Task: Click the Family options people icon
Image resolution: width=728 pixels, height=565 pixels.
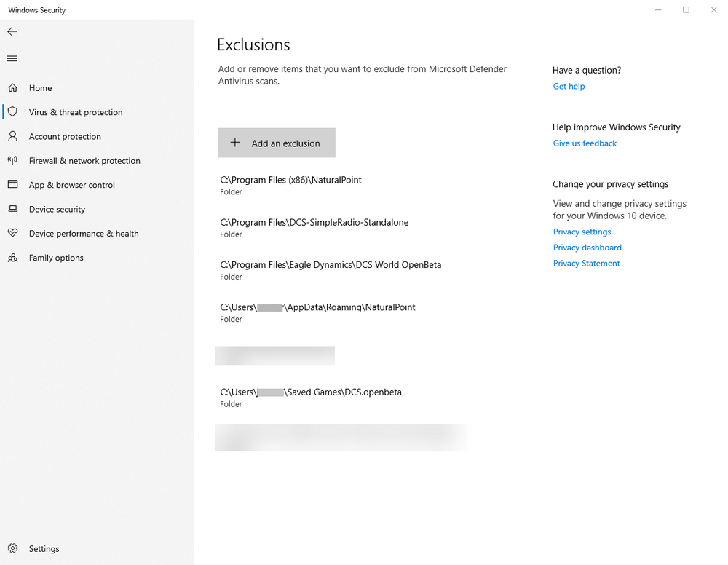Action: coord(12,258)
